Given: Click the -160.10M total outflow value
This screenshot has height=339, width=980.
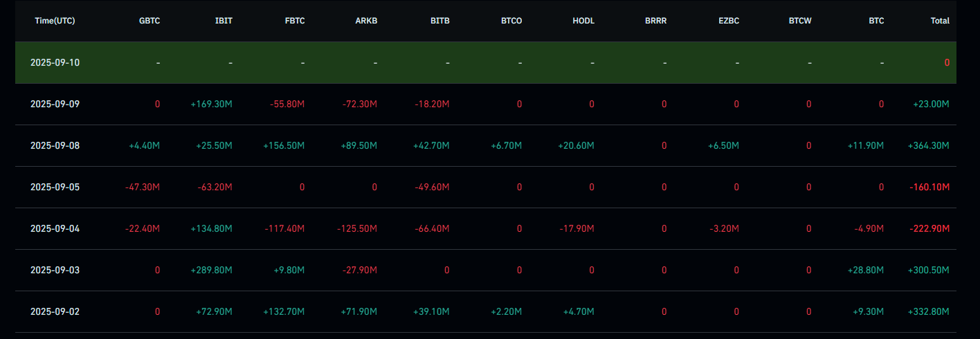Looking at the screenshot, I should (x=929, y=187).
